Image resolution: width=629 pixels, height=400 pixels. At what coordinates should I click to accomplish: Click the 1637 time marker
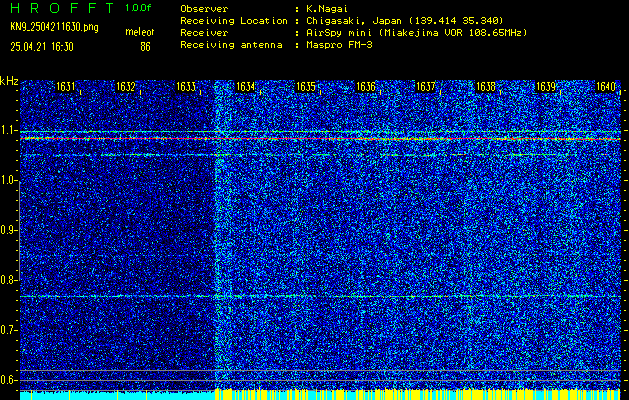(426, 87)
